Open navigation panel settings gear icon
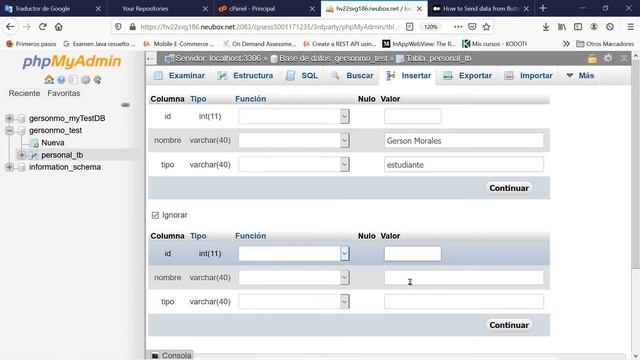 pos(85,80)
